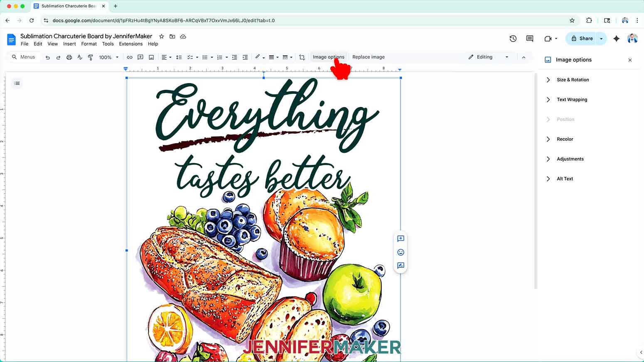This screenshot has width=644, height=362.
Task: Open Google account avatar
Action: (632, 39)
